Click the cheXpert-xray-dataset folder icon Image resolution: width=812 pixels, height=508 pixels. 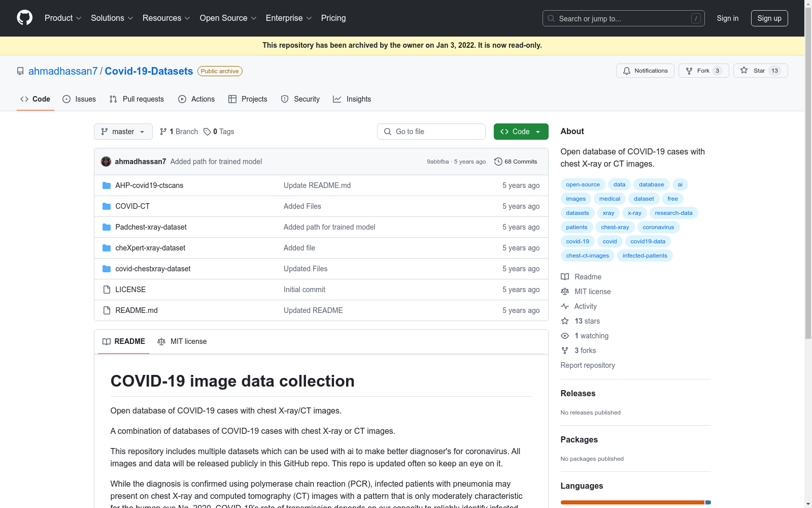[107, 248]
